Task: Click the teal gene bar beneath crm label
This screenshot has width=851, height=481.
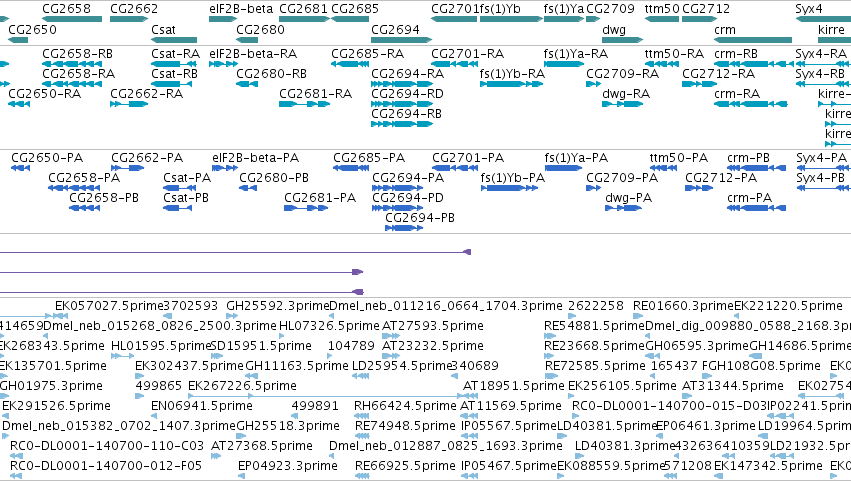Action: 753,40
